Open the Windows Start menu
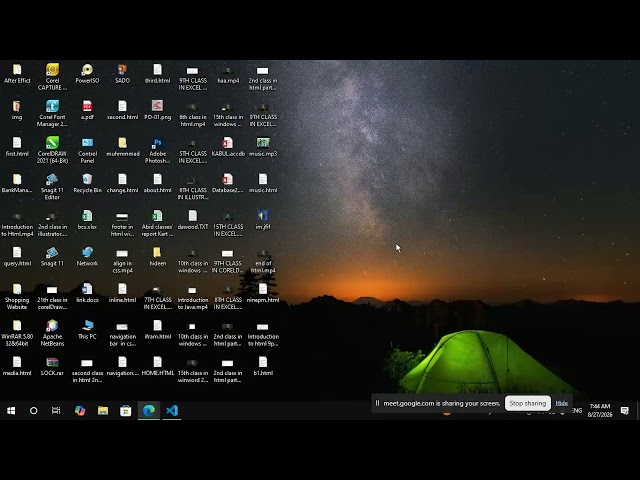Image resolution: width=640 pixels, height=480 pixels. pos(11,411)
